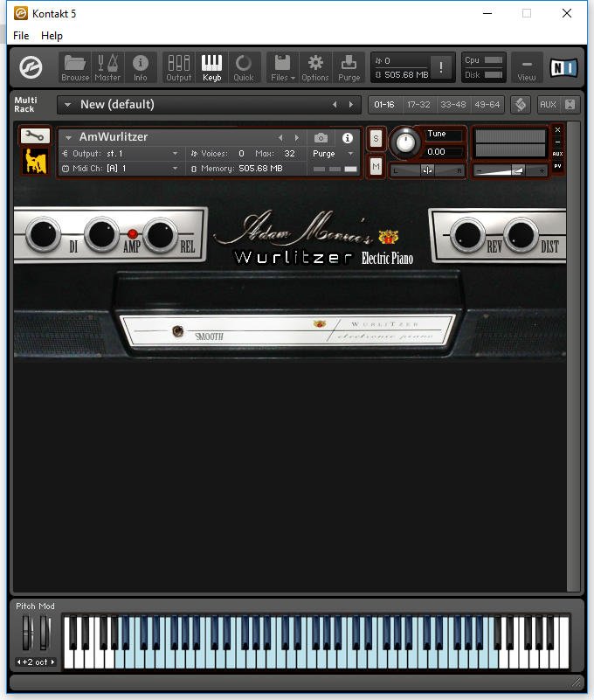The image size is (594, 700).
Task: Click the Pitch wheel
Action: [x=28, y=633]
